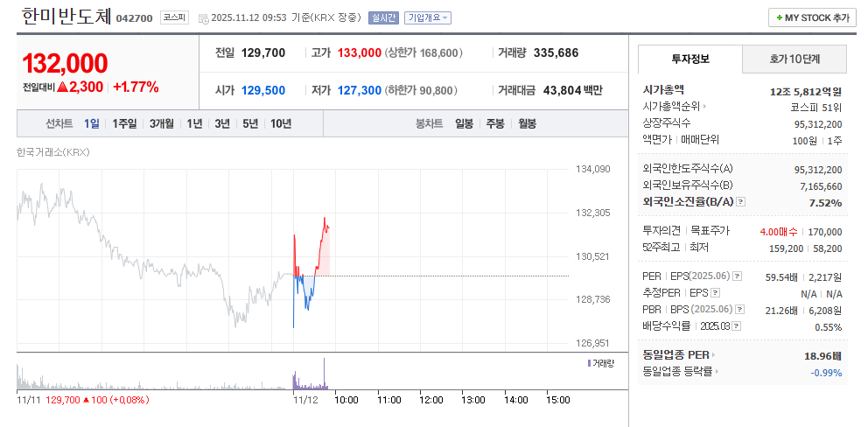This screenshot has height=427, width=868.
Task: Expand the 기업개요 dropdown
Action: point(428,17)
